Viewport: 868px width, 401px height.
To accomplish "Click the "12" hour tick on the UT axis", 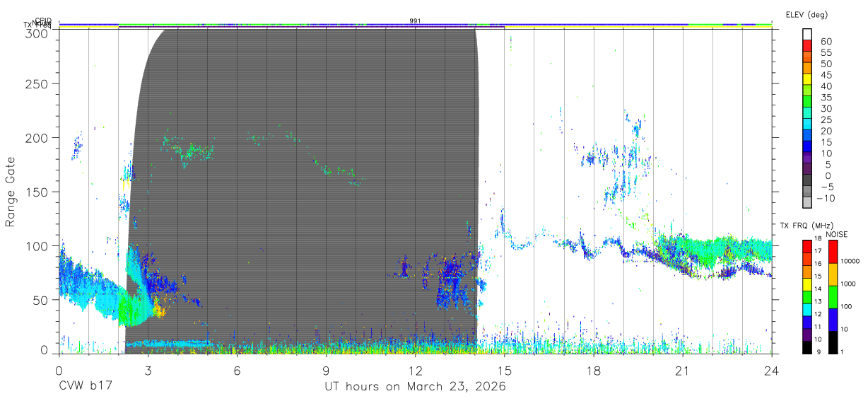I will click(415, 371).
